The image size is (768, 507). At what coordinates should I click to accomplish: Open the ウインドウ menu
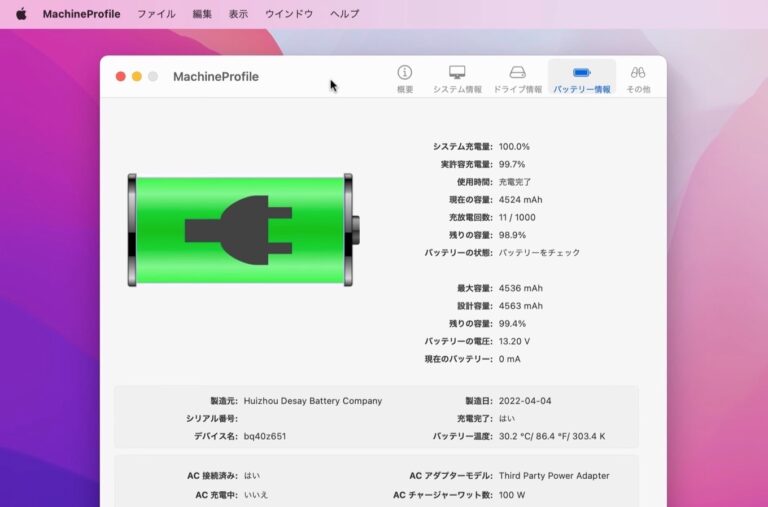(289, 14)
